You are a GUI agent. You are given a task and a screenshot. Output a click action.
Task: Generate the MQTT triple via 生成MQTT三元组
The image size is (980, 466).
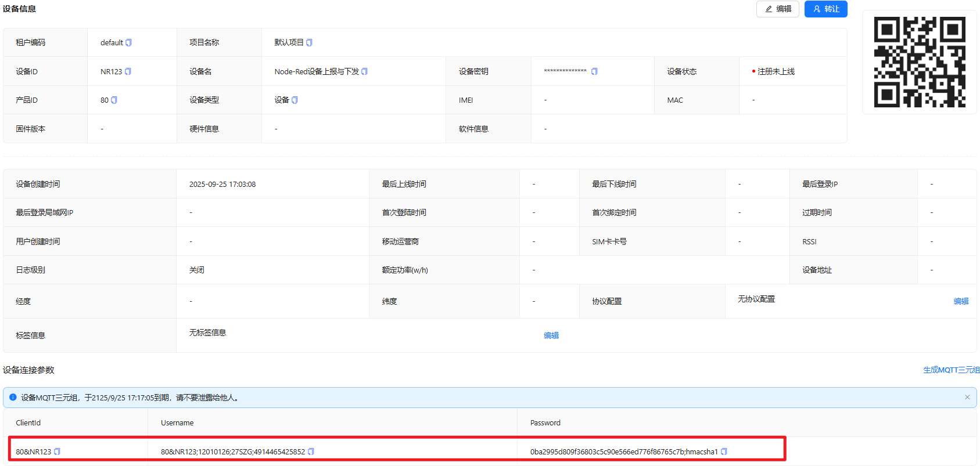point(951,370)
